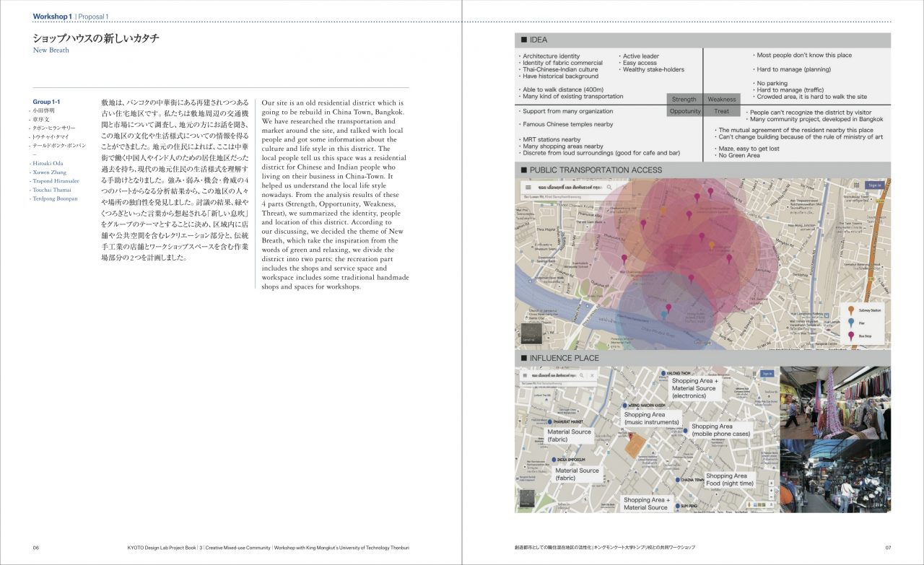Open the Google apps grid on the transportation map
Viewport: 924px width, 565px height.
[857, 185]
